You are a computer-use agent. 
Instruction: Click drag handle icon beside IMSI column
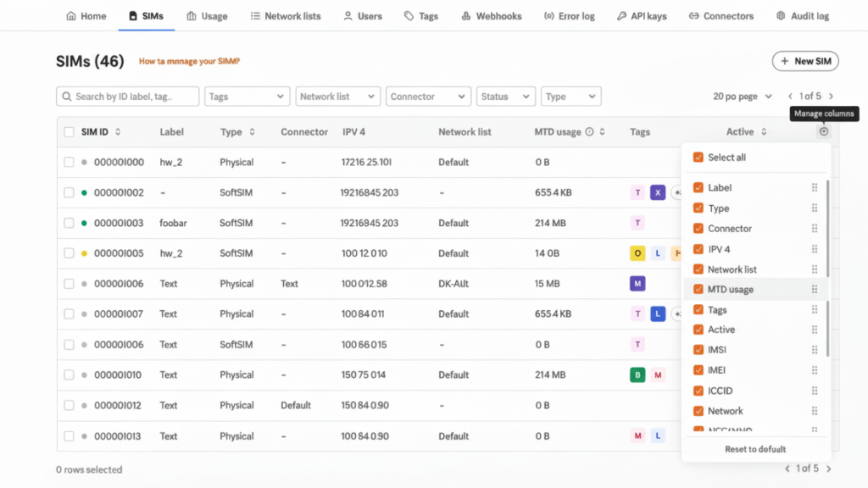(814, 350)
